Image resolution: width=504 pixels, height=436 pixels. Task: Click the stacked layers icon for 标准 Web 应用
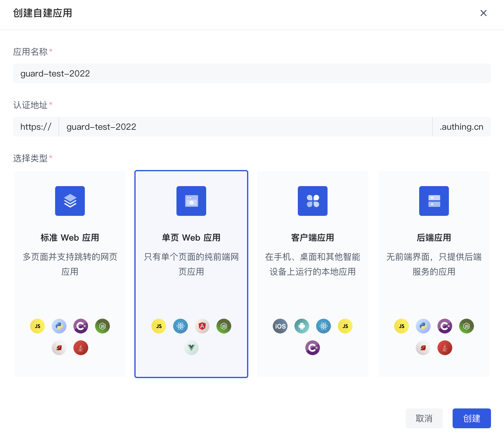[70, 201]
